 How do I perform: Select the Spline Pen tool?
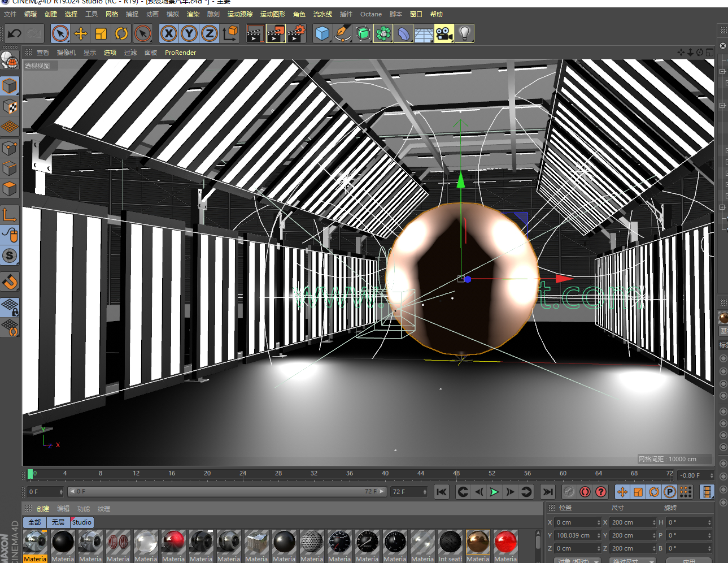343,34
